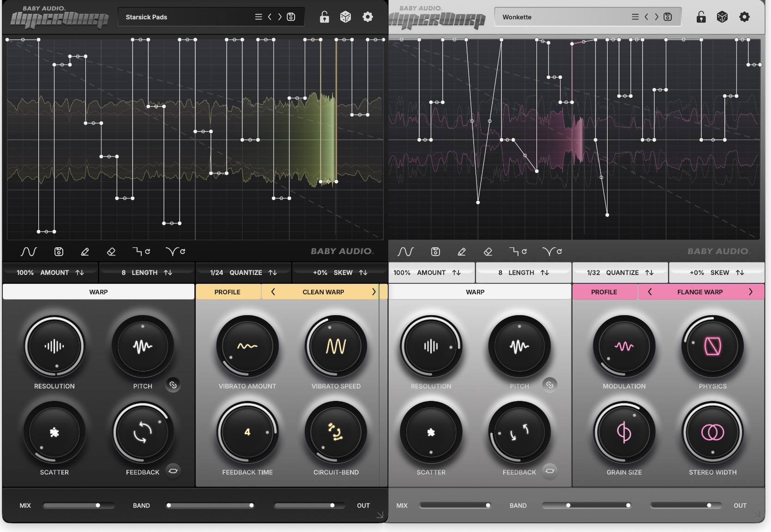
Task: Select pencil draw tool in Wonkette window
Action: click(x=462, y=251)
